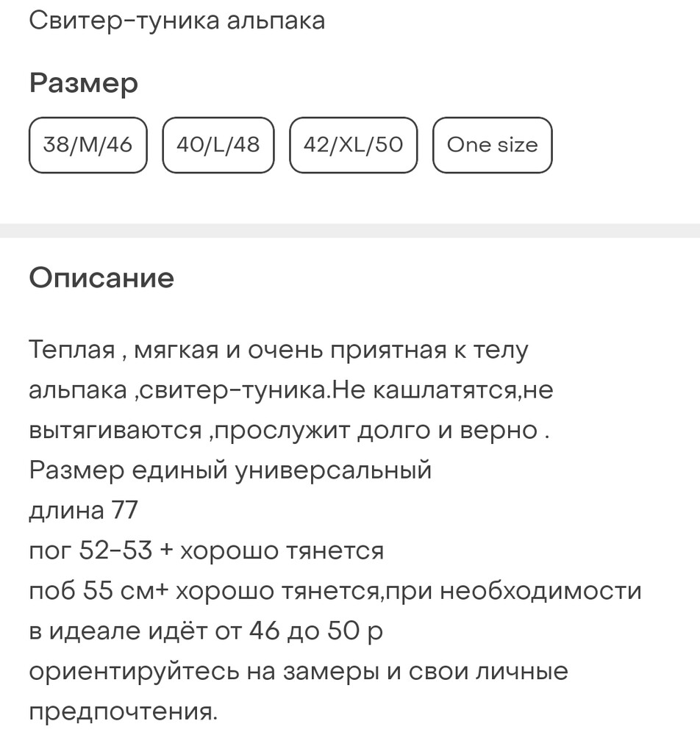Select size 40/L/48

218,145
